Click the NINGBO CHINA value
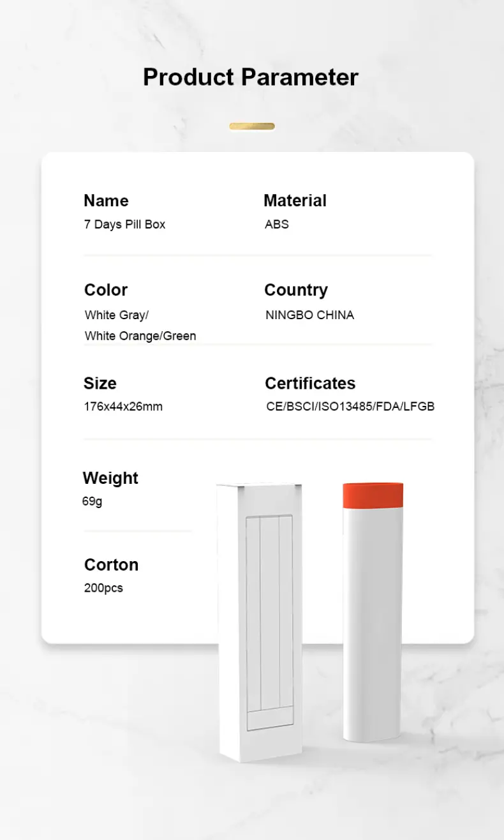Screen dimensions: 504x840 click(x=309, y=315)
